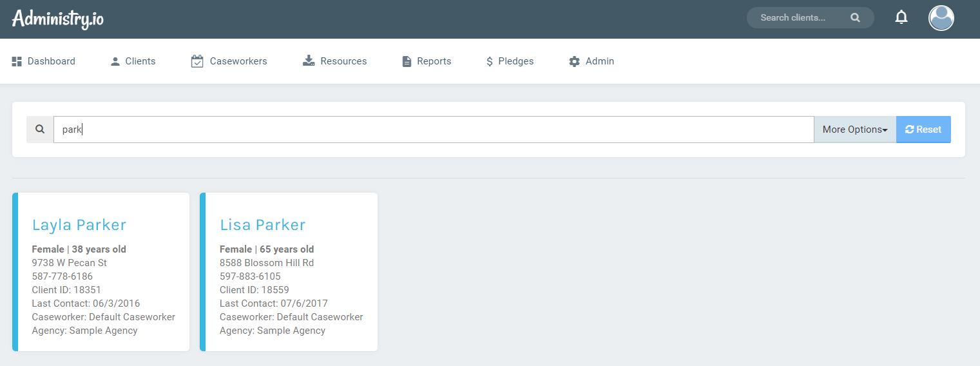
Task: Click the magnifier in top search box
Action: 855,18
